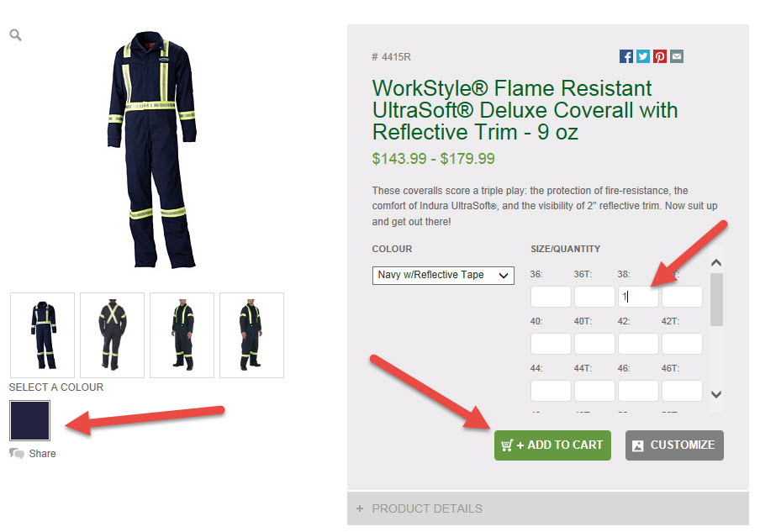Click the Share speech bubble icon
Image resolution: width=760 pixels, height=532 pixels.
click(17, 454)
